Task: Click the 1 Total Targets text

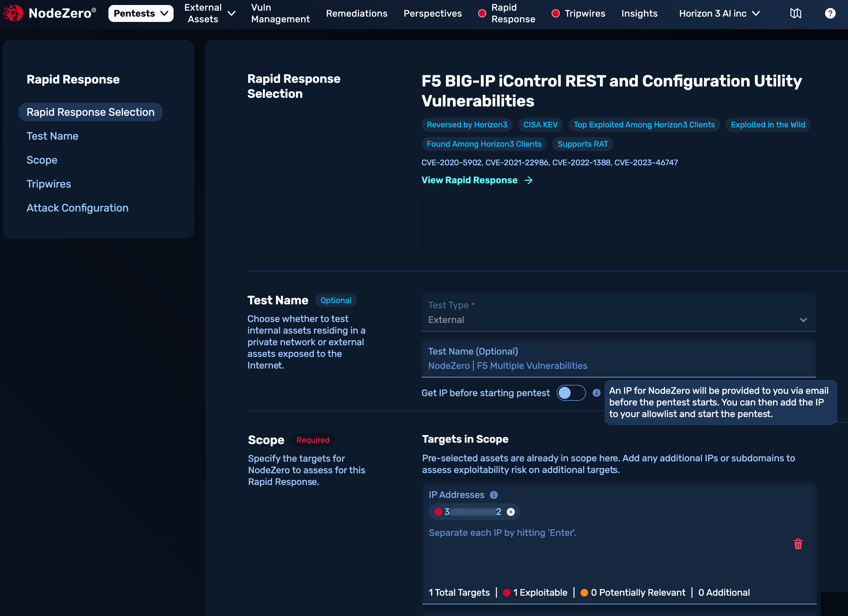Action: [459, 592]
